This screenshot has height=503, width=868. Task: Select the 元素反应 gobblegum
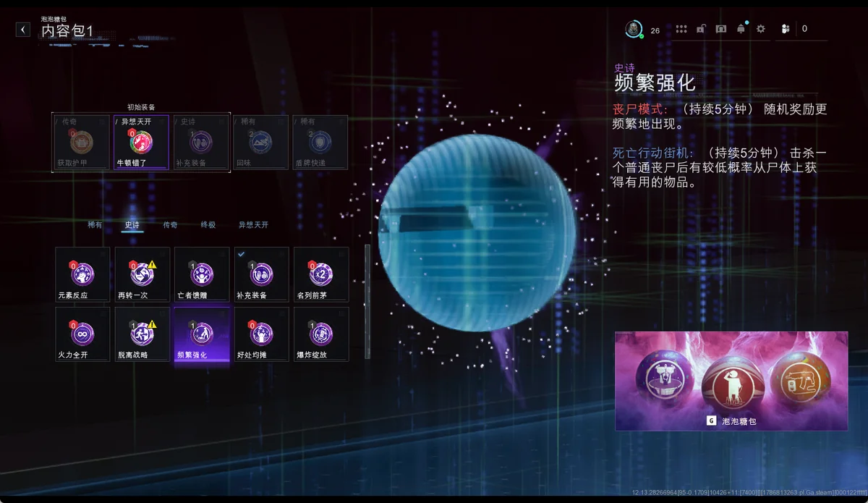[82, 274]
